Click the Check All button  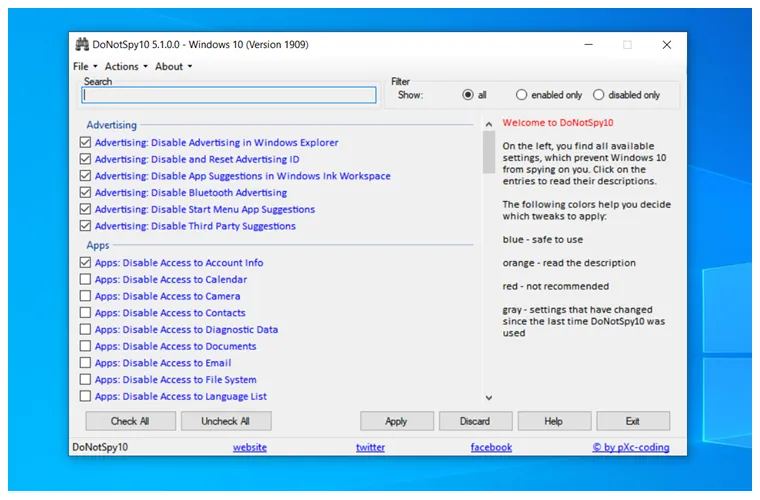pos(130,421)
